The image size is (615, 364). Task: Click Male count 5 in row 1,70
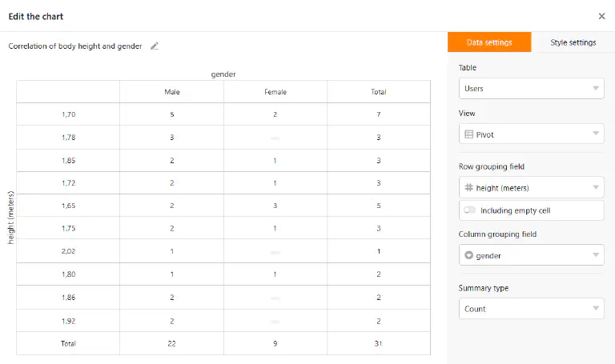tap(172, 114)
